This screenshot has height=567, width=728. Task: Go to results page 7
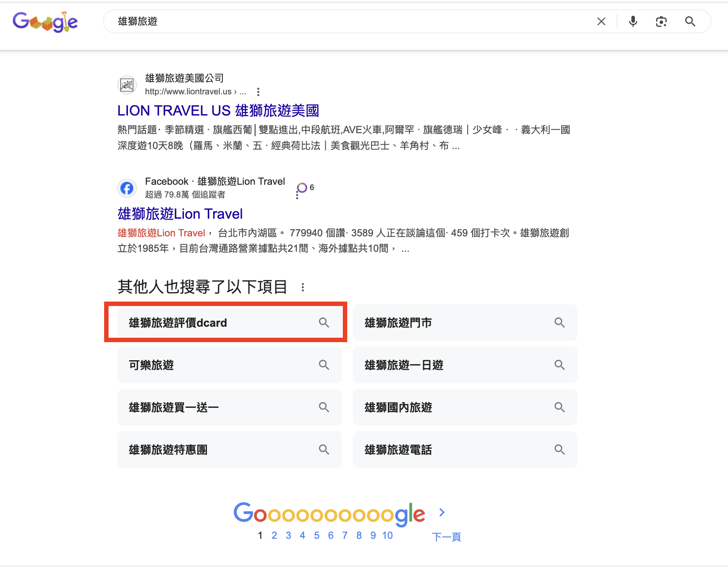click(345, 536)
